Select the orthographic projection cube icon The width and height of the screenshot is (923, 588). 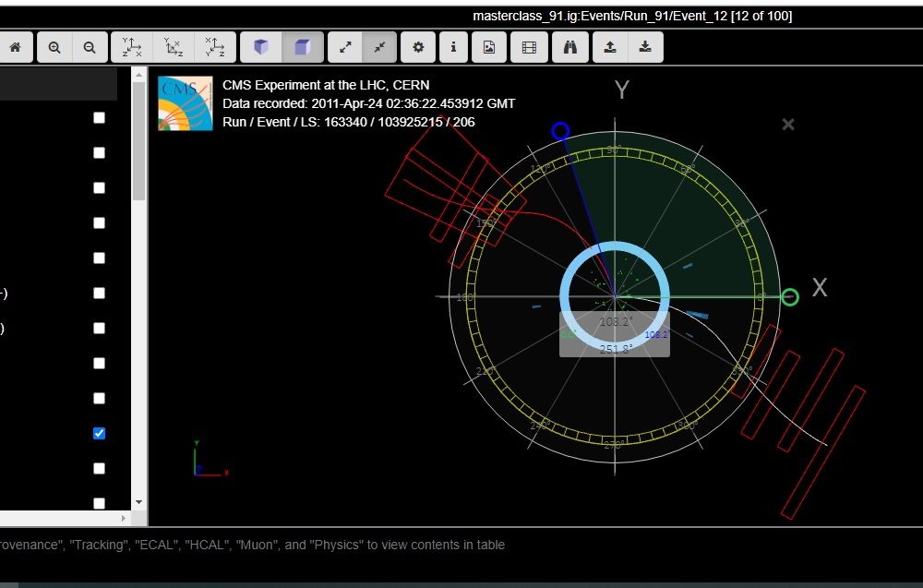[x=302, y=47]
